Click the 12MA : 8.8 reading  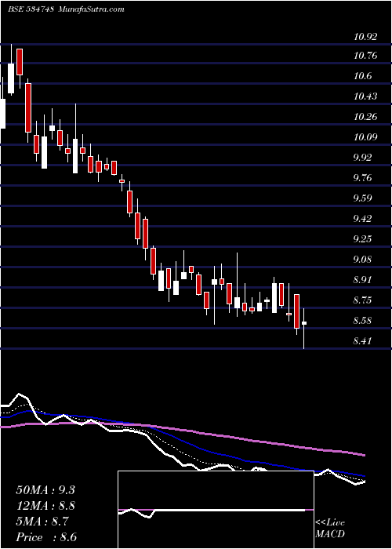[x=45, y=506]
